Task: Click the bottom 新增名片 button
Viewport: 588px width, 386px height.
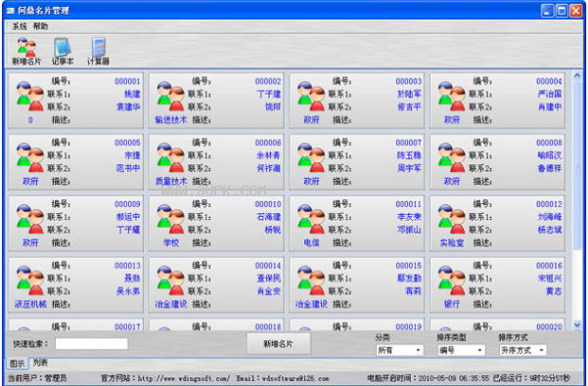Action: coord(278,344)
